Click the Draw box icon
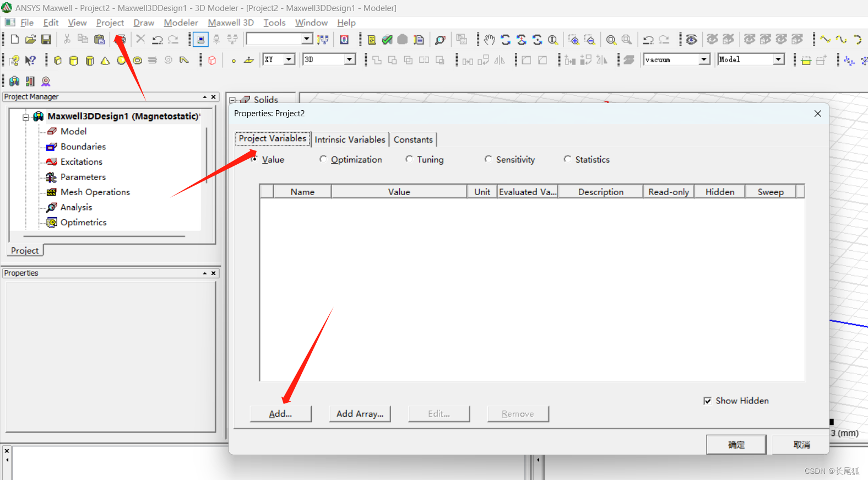The width and height of the screenshot is (868, 480). (58, 60)
